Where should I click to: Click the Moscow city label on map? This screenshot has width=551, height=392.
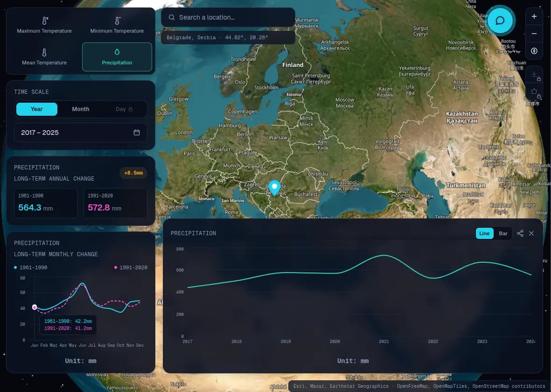[345, 103]
